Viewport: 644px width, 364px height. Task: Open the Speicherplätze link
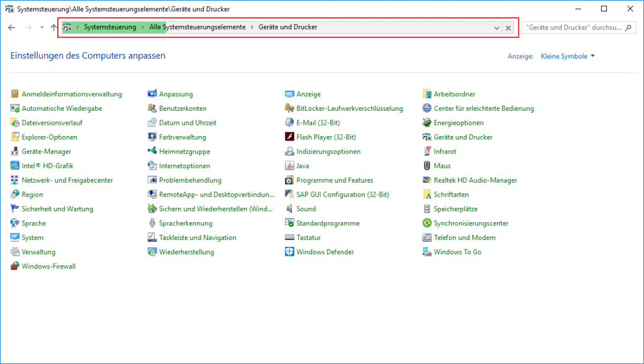[455, 209]
